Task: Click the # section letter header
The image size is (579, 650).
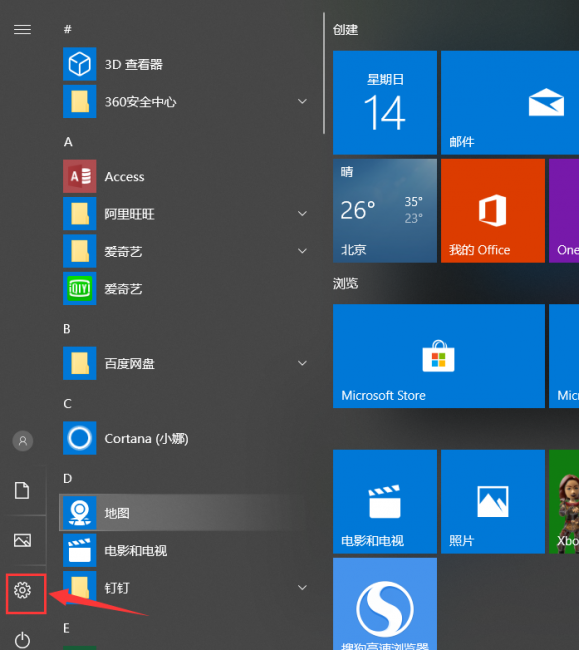Action: click(x=68, y=29)
